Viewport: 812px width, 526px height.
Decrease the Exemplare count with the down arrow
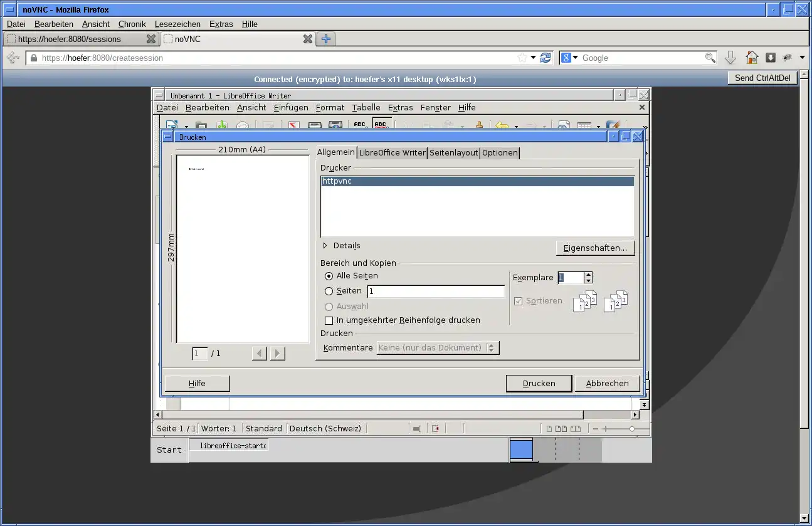tap(588, 281)
